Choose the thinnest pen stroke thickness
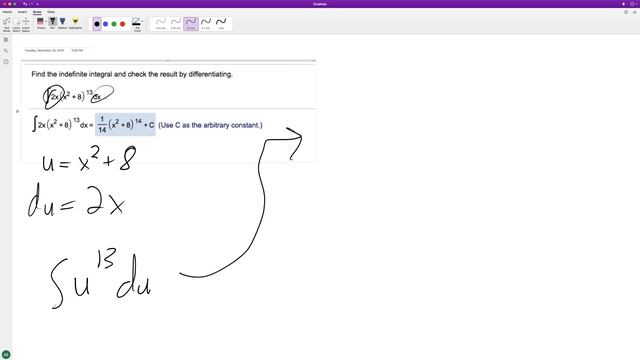The image size is (640, 360). [161, 23]
